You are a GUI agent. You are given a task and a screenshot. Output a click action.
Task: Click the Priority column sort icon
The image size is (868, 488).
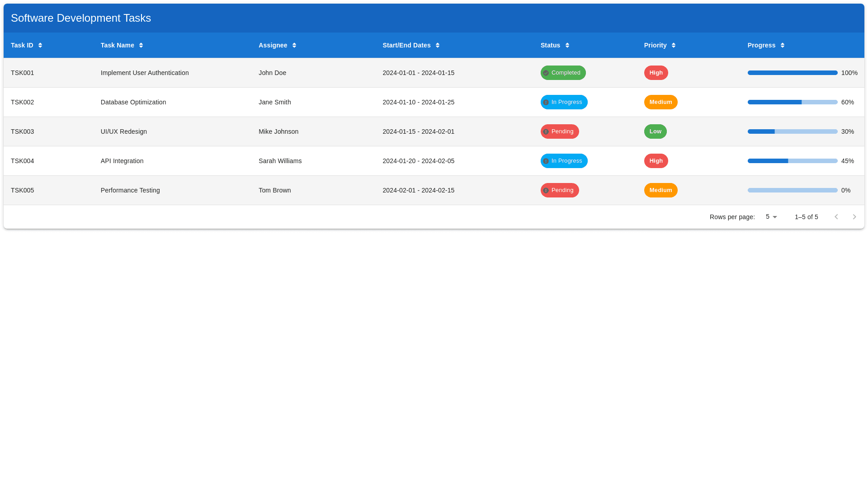tap(674, 45)
